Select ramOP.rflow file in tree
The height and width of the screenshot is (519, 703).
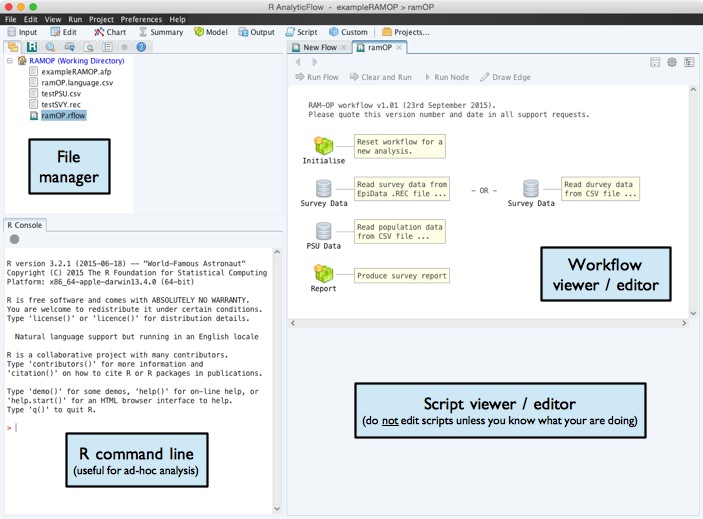pos(63,116)
